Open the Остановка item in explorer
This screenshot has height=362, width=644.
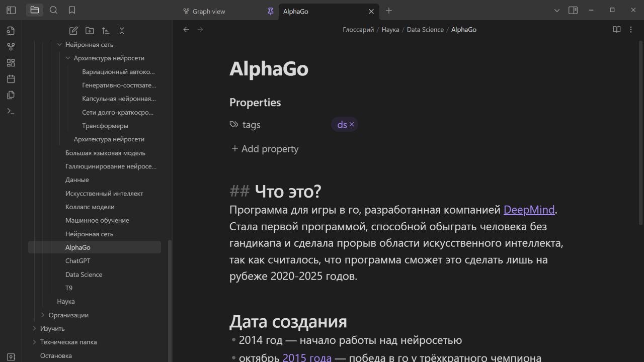(x=56, y=355)
